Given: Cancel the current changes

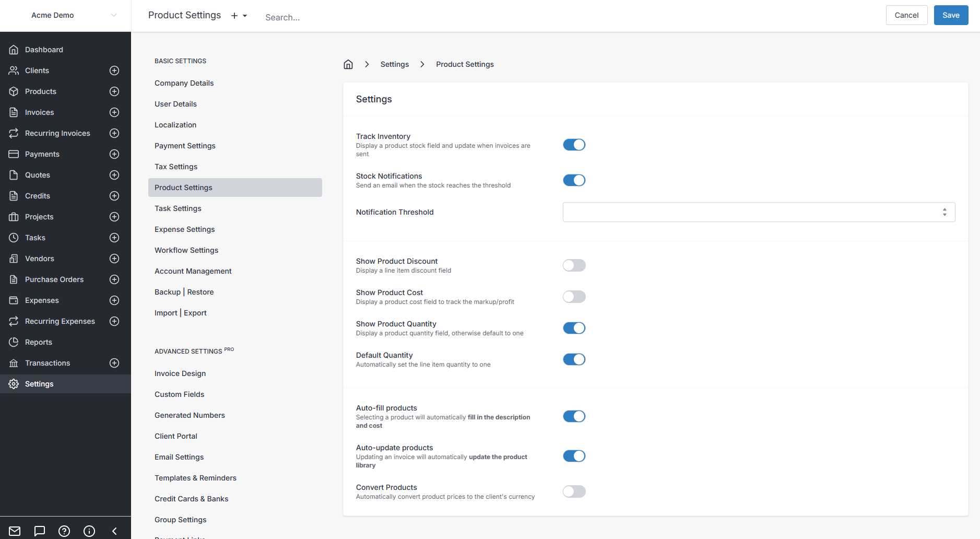Looking at the screenshot, I should [x=906, y=15].
